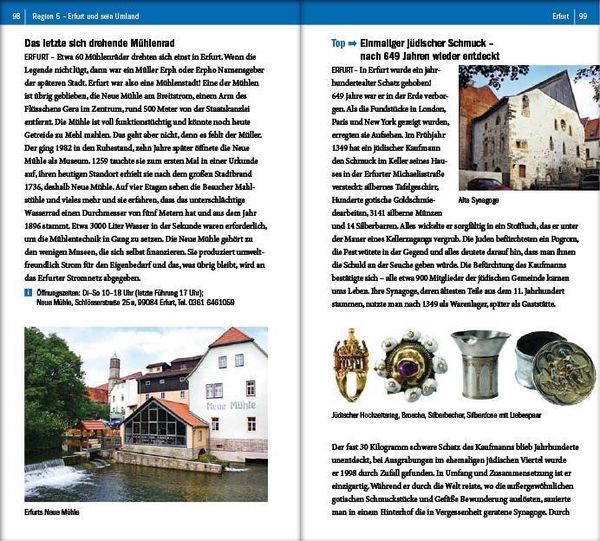The height and width of the screenshot is (541, 600).
Task: Click the blue info icon beside Öffnungszeiten
Action: 28,293
